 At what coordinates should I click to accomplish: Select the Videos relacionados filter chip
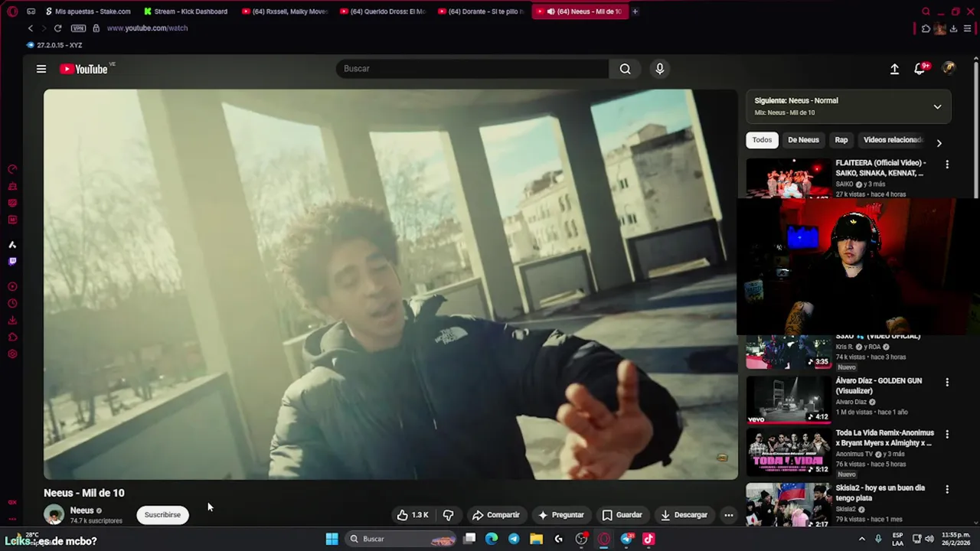(x=893, y=140)
